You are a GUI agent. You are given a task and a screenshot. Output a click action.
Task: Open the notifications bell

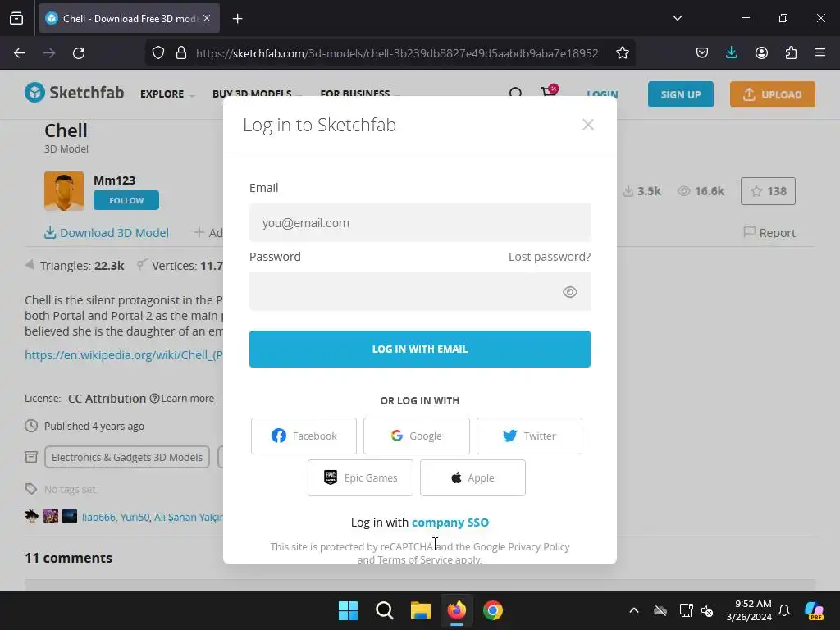tap(784, 610)
